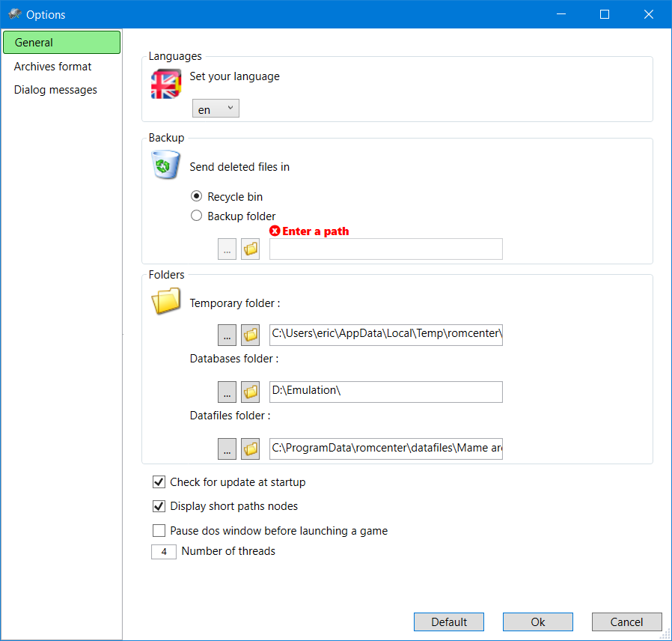
Task: Browse for Temporary folder with ellipsis button
Action: click(227, 334)
